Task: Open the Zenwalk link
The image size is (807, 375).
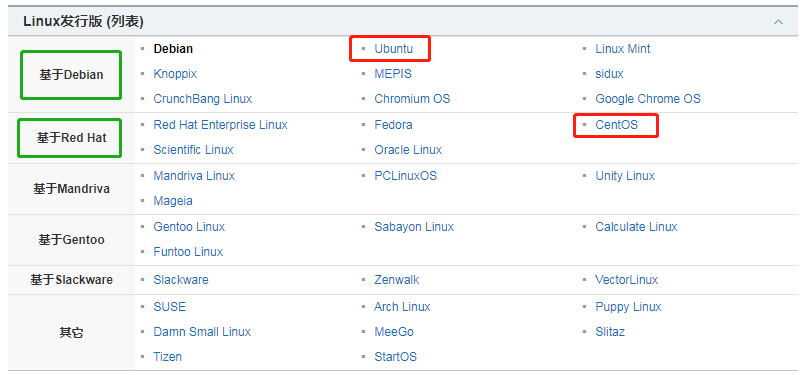Action: point(396,280)
